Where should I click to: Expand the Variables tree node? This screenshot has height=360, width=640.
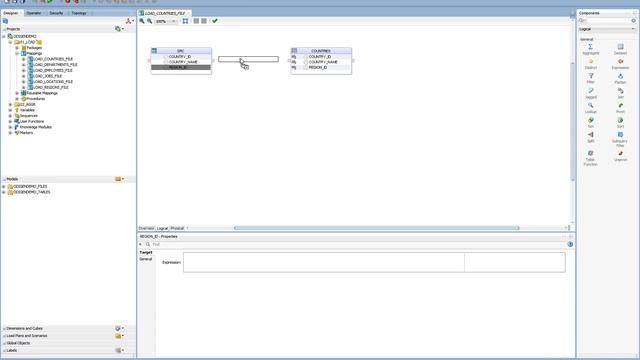point(11,110)
